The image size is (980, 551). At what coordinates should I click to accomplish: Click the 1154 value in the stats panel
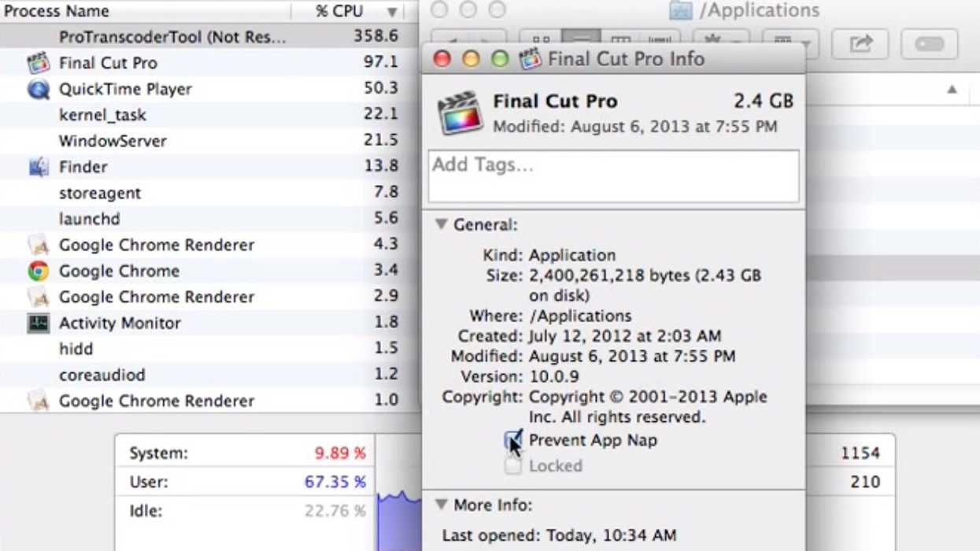(860, 453)
